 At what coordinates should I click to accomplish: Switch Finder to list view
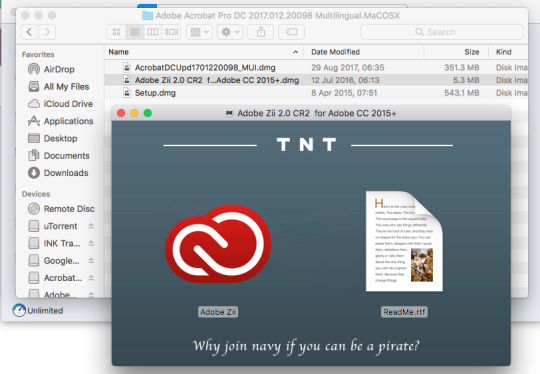point(135,32)
